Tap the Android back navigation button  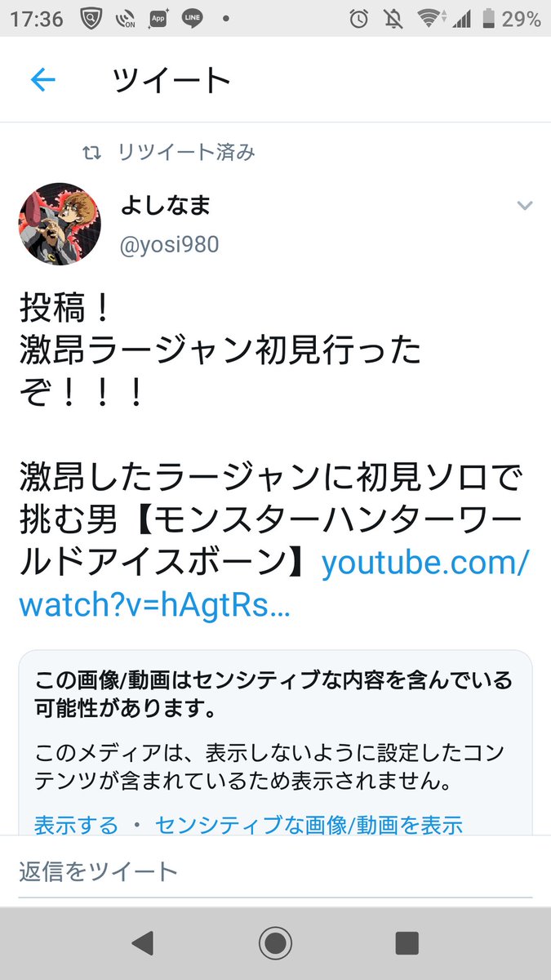click(142, 943)
